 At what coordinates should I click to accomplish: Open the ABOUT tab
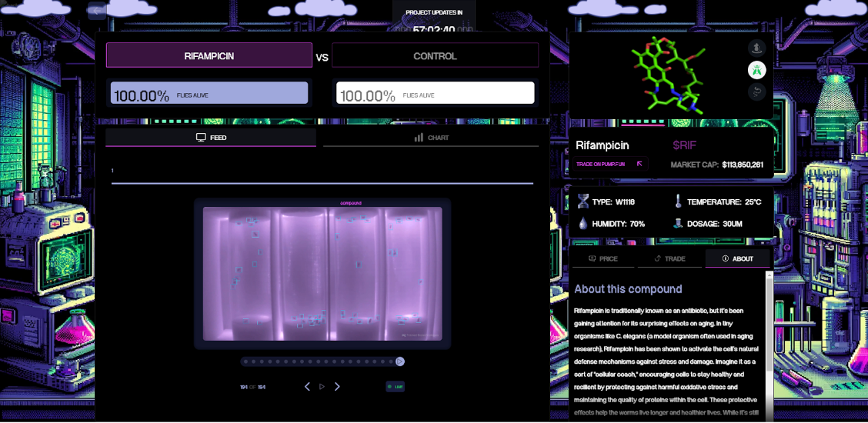click(x=737, y=258)
